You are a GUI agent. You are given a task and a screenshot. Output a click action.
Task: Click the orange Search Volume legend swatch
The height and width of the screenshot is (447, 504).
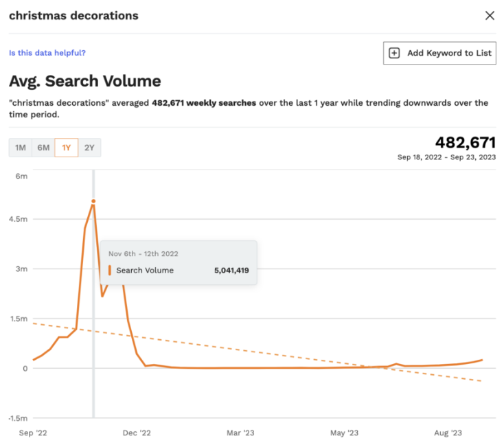(x=110, y=270)
